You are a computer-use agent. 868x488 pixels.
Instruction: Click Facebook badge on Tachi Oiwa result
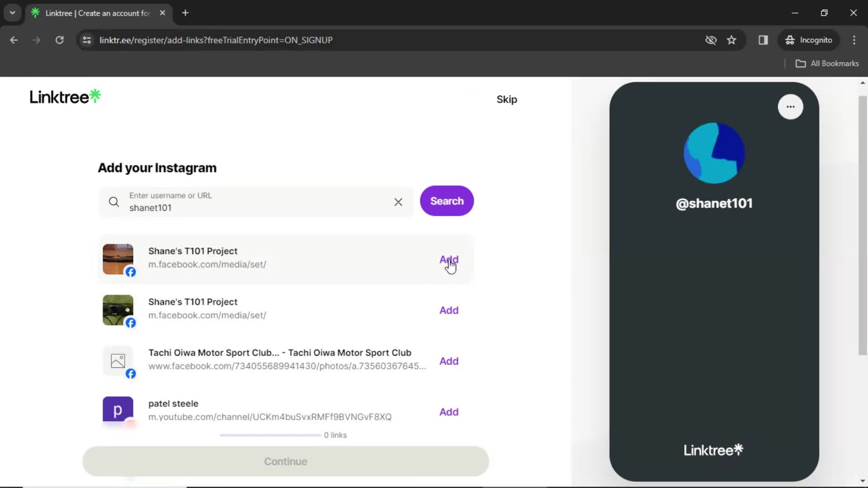click(x=131, y=374)
